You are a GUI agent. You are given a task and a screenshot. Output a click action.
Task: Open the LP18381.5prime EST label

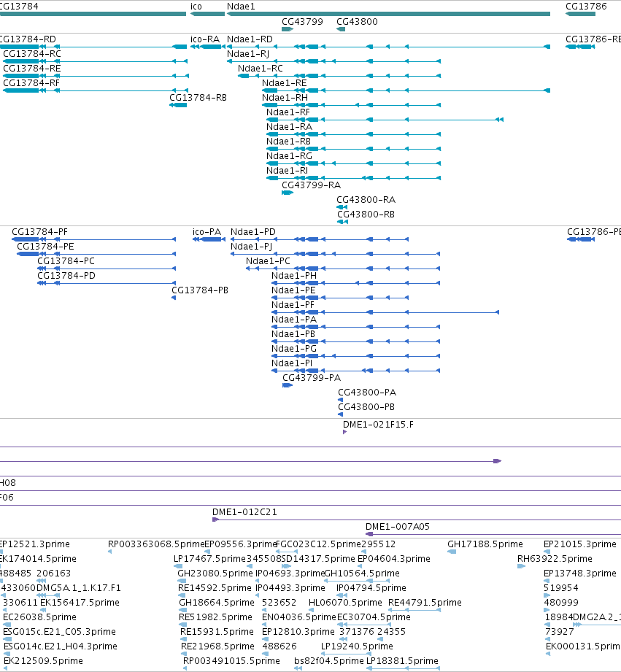(402, 660)
